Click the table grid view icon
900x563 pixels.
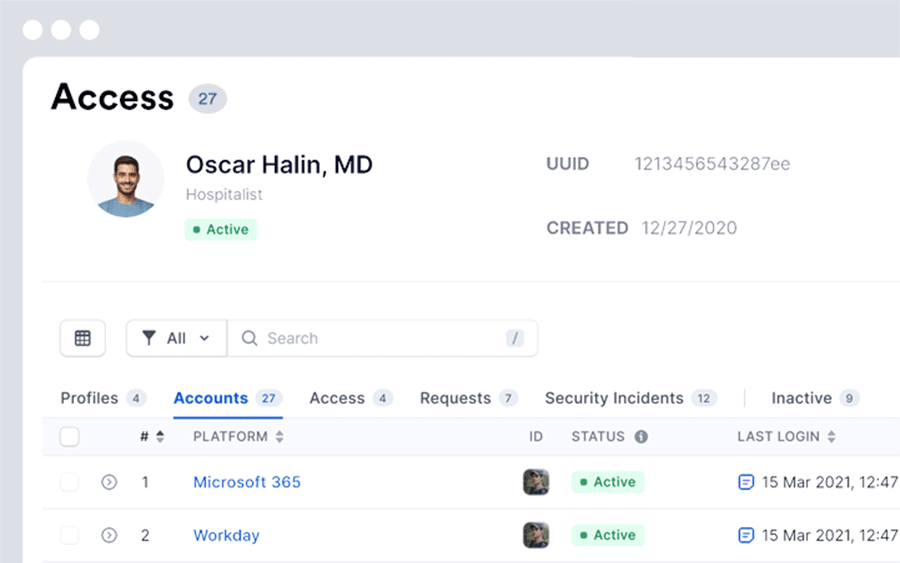click(x=83, y=338)
